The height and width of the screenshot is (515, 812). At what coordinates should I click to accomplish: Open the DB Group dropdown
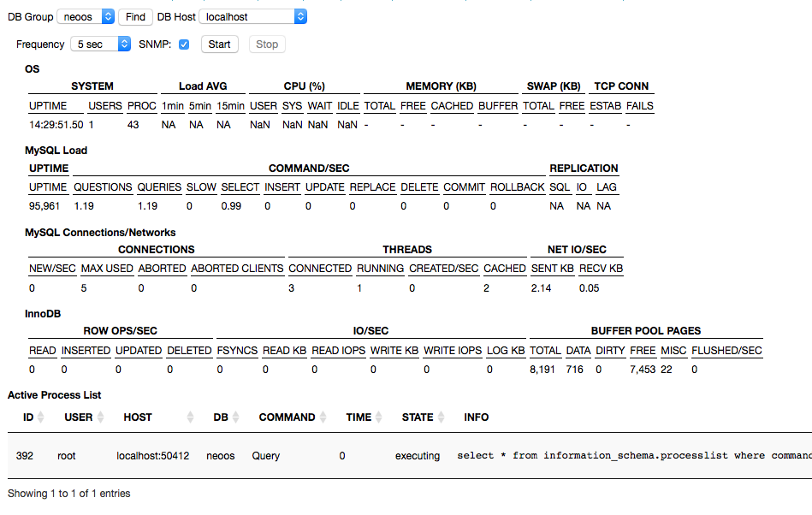86,16
